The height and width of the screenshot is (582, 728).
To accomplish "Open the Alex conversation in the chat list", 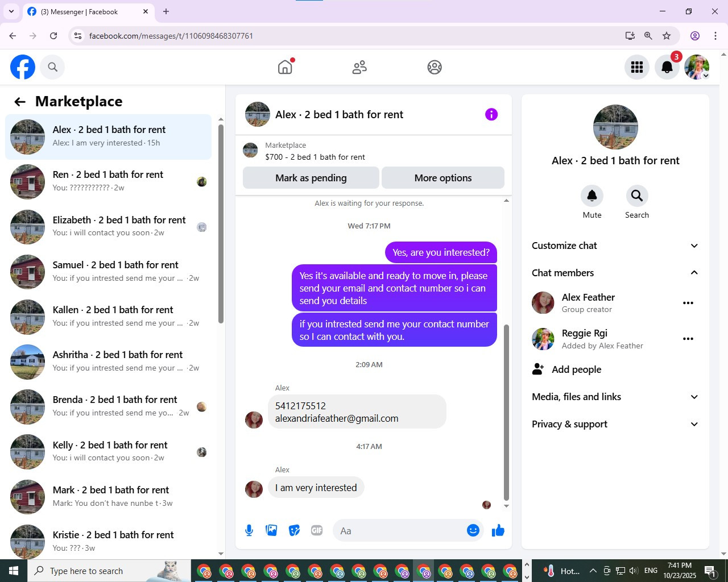I will coord(109,137).
